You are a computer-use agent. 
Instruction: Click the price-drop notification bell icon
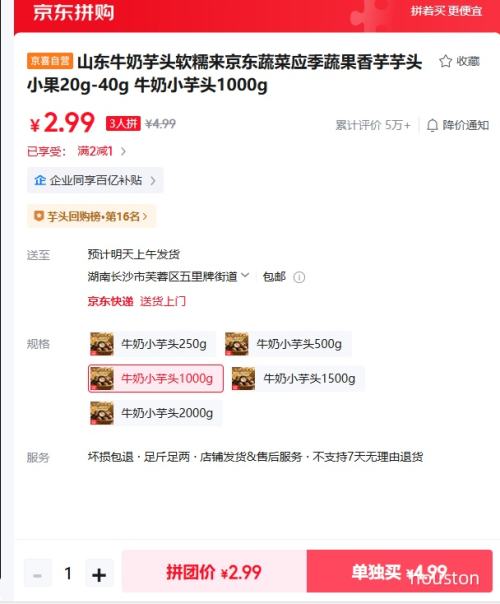pos(432,125)
